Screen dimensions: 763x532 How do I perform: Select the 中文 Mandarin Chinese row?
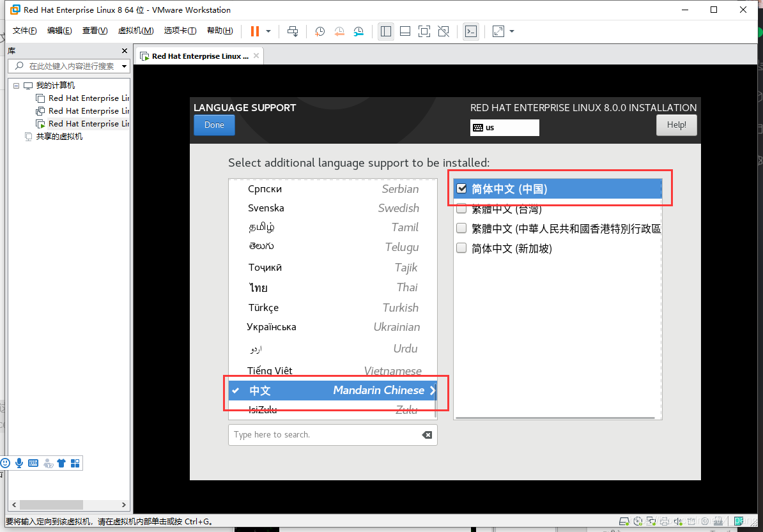click(333, 390)
